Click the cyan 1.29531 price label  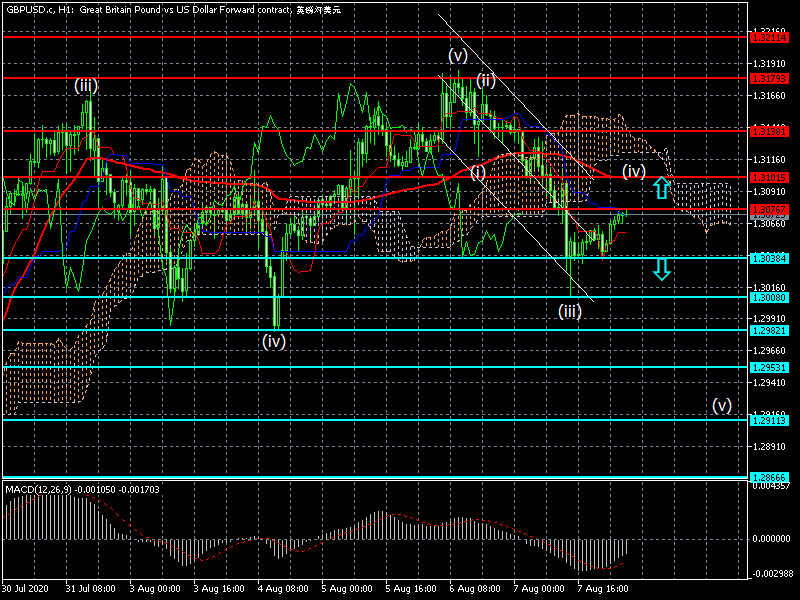click(769, 367)
